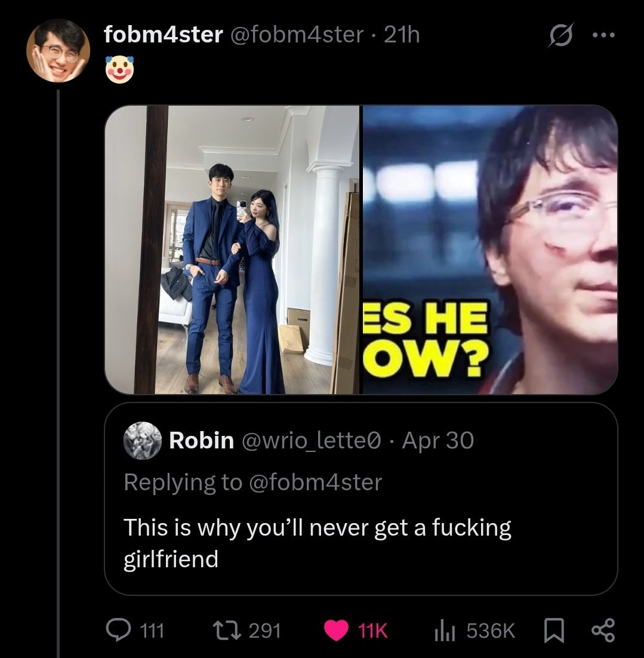
Task: Click the Grok slashed-circle icon
Action: pyautogui.click(x=560, y=36)
